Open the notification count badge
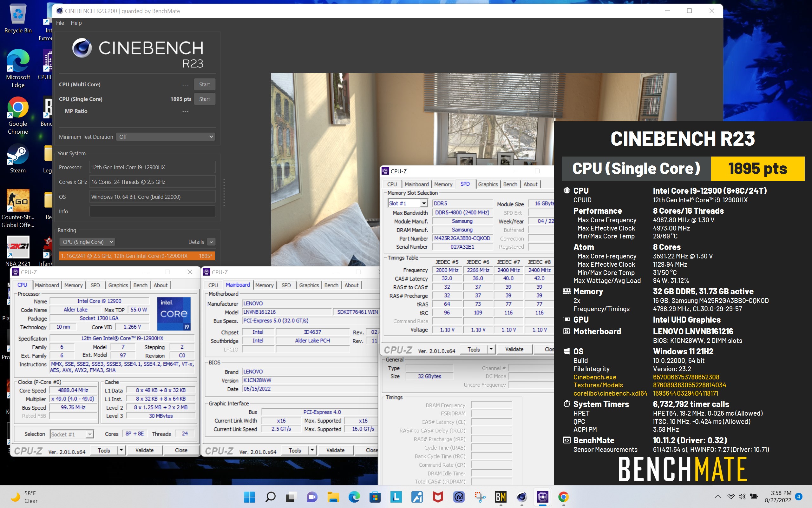812x508 pixels. (799, 497)
